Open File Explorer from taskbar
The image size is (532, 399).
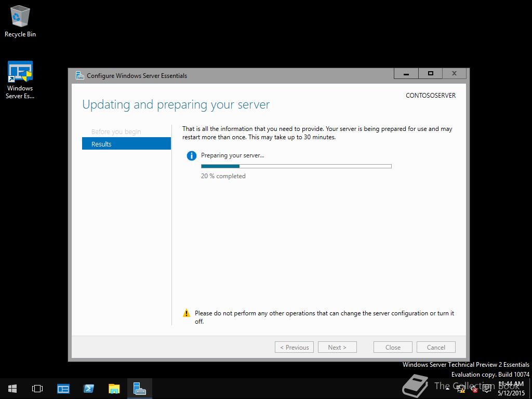(x=114, y=389)
